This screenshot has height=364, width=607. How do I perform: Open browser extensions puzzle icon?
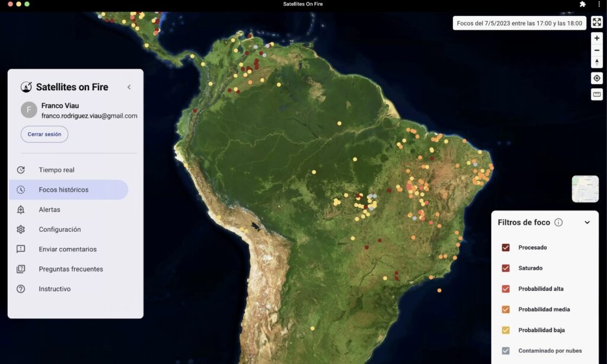click(583, 4)
